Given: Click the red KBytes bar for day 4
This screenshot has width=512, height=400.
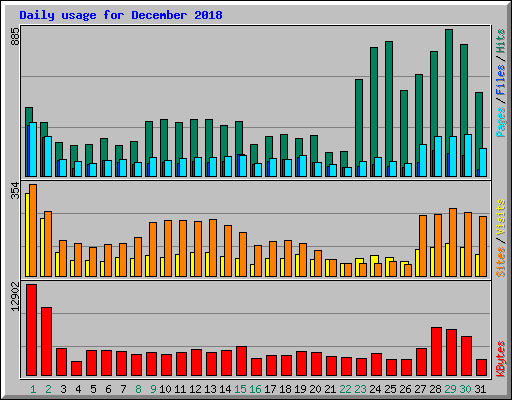Looking at the screenshot, I should (77, 369).
